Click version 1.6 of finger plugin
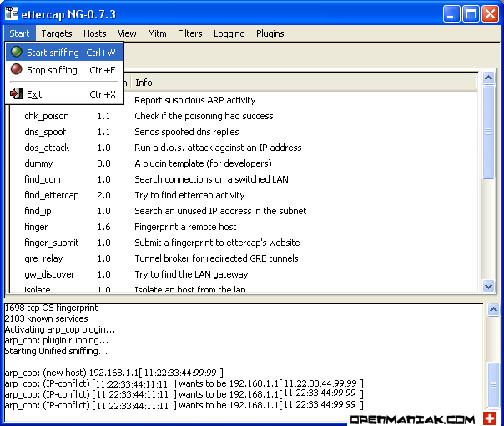 coord(103,227)
